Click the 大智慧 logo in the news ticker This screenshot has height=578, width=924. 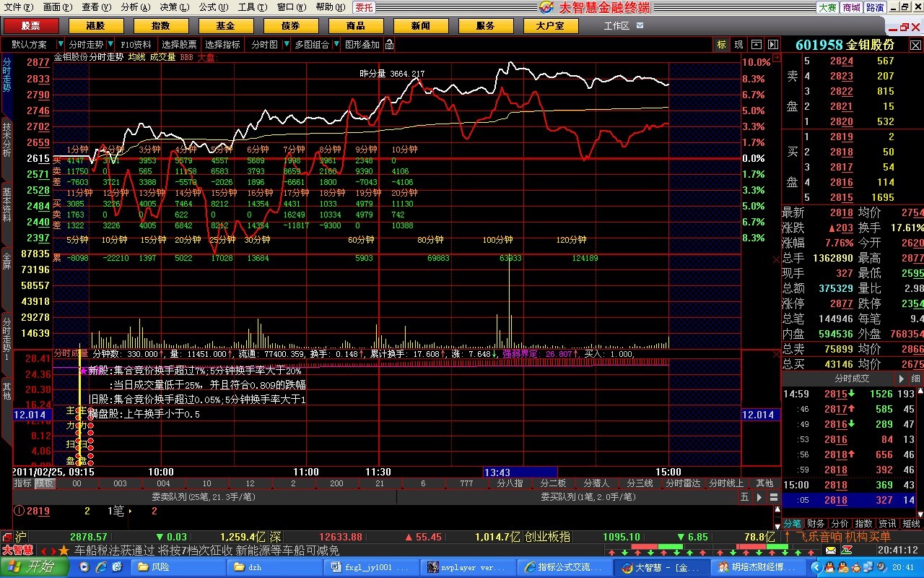17,550
